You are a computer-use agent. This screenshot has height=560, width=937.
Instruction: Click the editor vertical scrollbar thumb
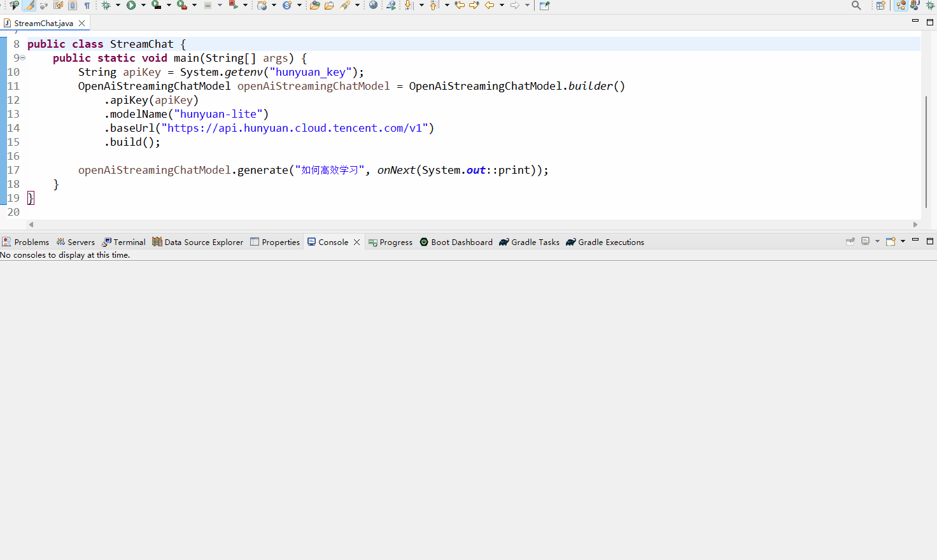926,151
